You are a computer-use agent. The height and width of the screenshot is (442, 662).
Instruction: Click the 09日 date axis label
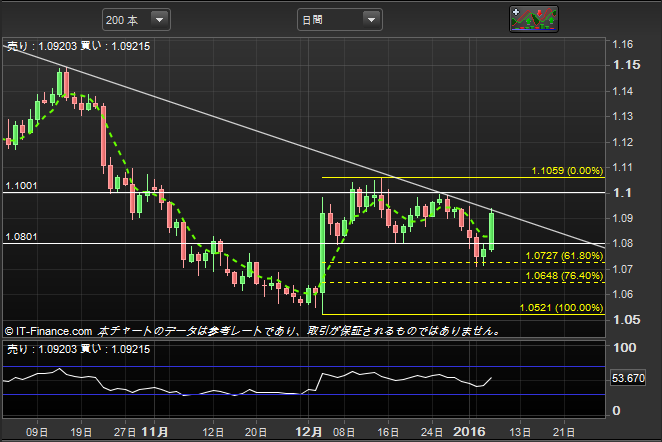tap(37, 432)
